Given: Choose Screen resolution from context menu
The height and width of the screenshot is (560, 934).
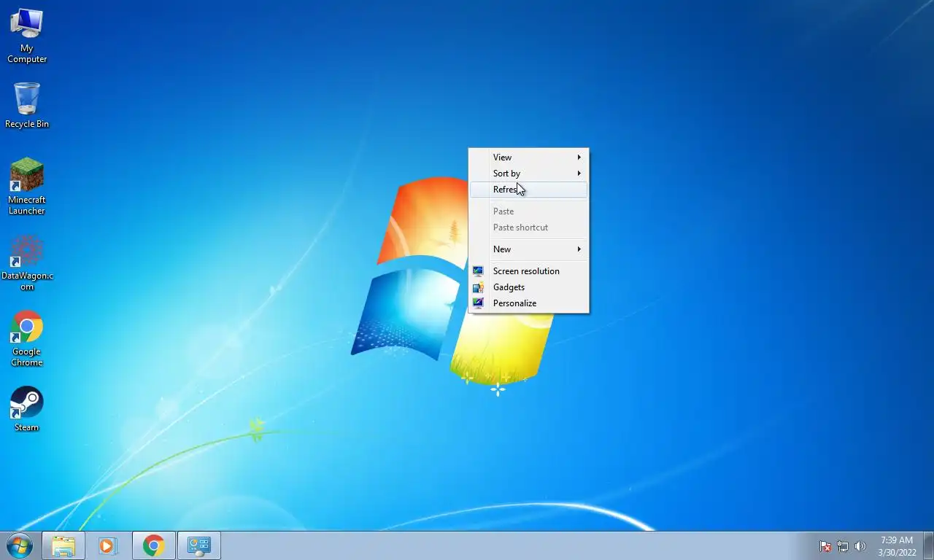Looking at the screenshot, I should click(528, 271).
